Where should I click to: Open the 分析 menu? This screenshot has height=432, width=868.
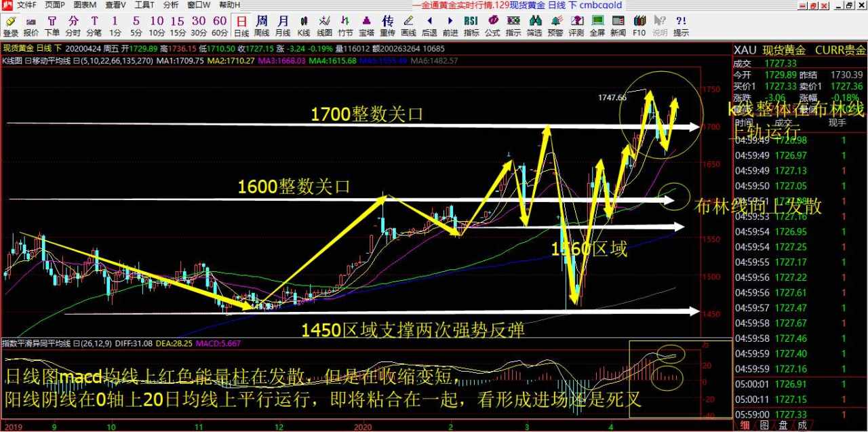click(171, 5)
